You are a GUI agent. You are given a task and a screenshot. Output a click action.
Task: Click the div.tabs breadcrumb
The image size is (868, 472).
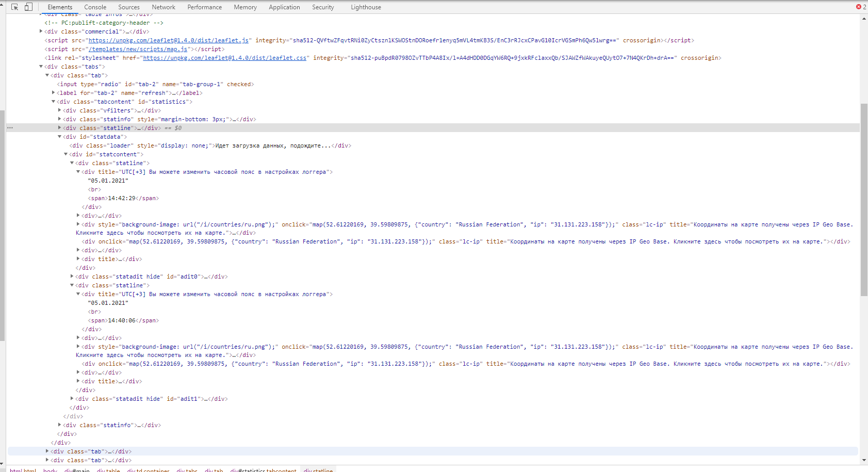click(187, 470)
